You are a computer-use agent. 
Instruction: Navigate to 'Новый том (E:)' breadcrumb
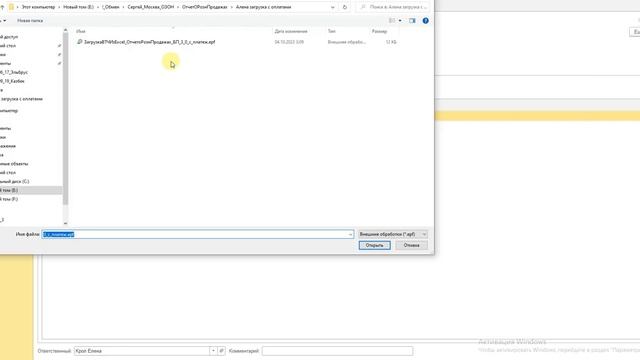pyautogui.click(x=78, y=7)
